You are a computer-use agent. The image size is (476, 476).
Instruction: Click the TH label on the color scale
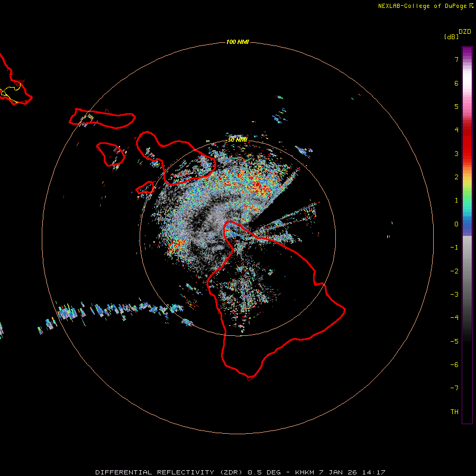(x=454, y=412)
